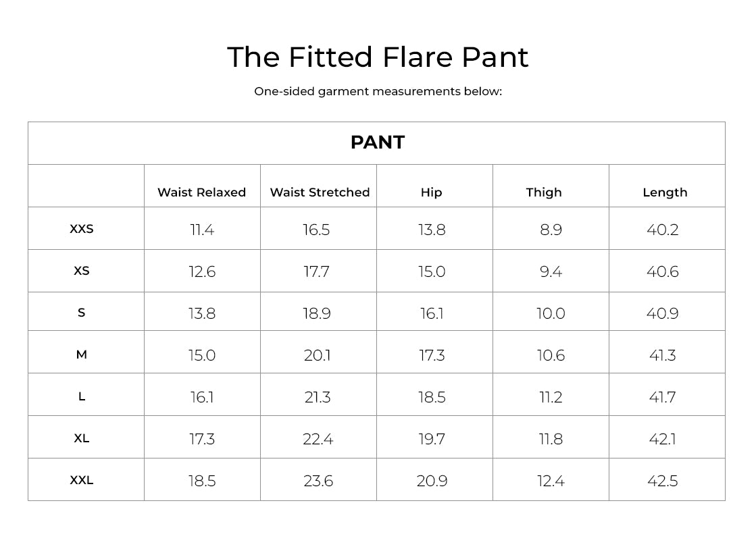This screenshot has height=551, width=756.
Task: Select the XXS size row label
Action: tap(82, 229)
